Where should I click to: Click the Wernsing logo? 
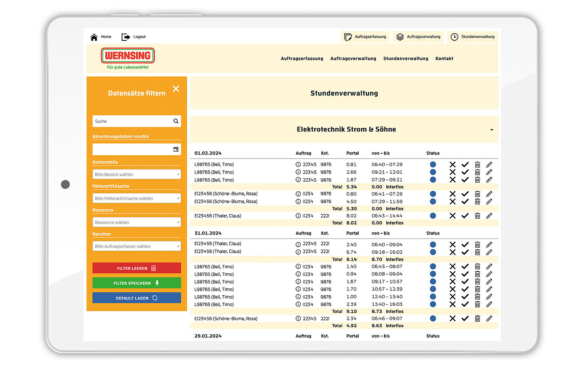pos(128,56)
